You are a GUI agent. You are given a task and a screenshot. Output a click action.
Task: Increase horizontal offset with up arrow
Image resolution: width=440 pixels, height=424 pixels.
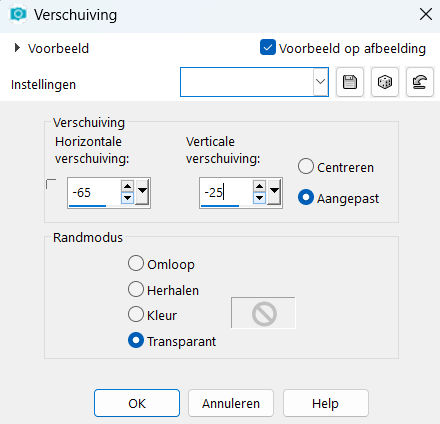point(127,185)
